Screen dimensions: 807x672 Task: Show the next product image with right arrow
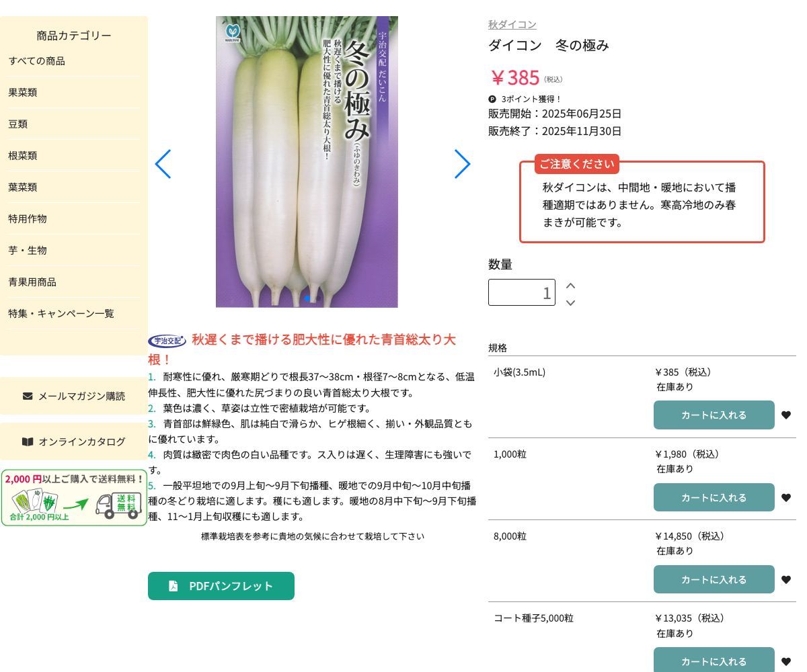click(x=463, y=163)
